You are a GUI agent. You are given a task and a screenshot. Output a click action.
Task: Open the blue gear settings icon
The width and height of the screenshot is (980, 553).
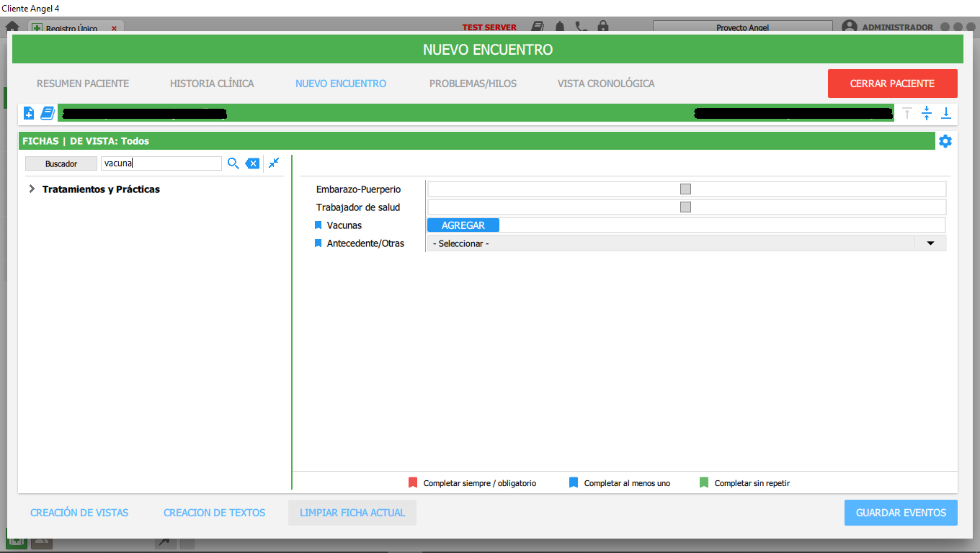[x=945, y=141]
